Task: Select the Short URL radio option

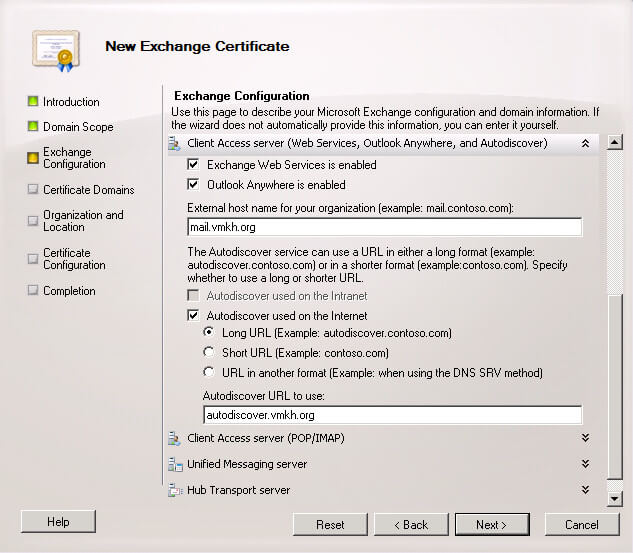Action: (x=209, y=352)
